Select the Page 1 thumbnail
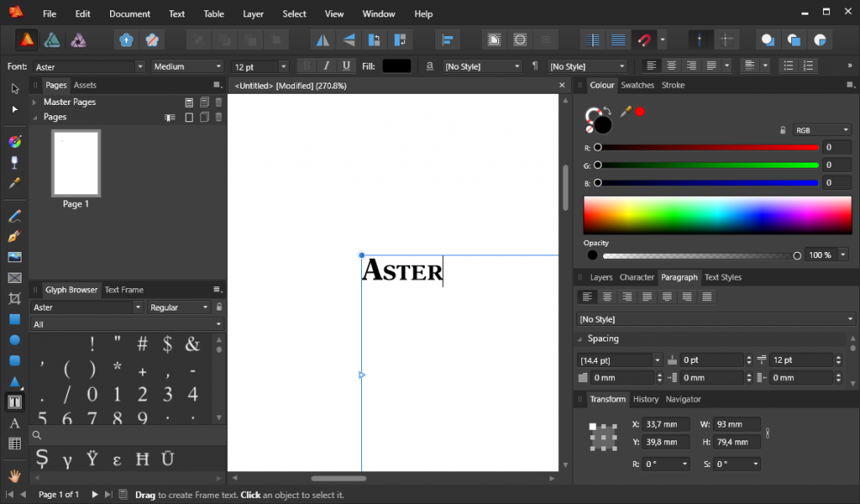860x504 pixels. point(76,163)
